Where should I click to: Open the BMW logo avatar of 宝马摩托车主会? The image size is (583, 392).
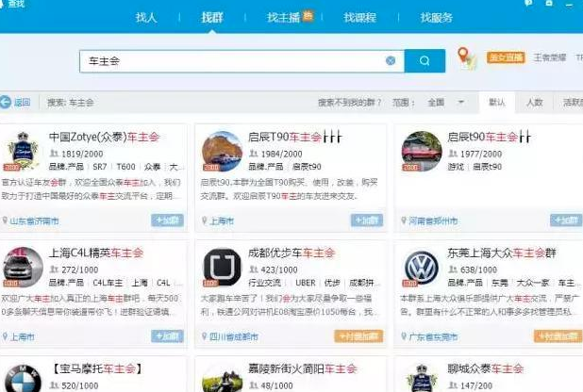(x=23, y=378)
